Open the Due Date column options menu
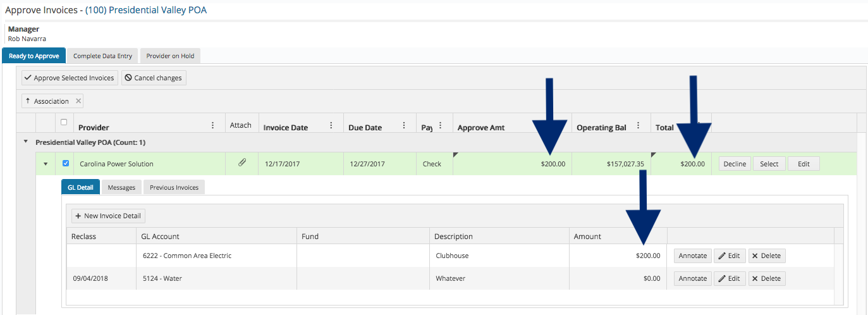The width and height of the screenshot is (868, 315). click(x=405, y=126)
